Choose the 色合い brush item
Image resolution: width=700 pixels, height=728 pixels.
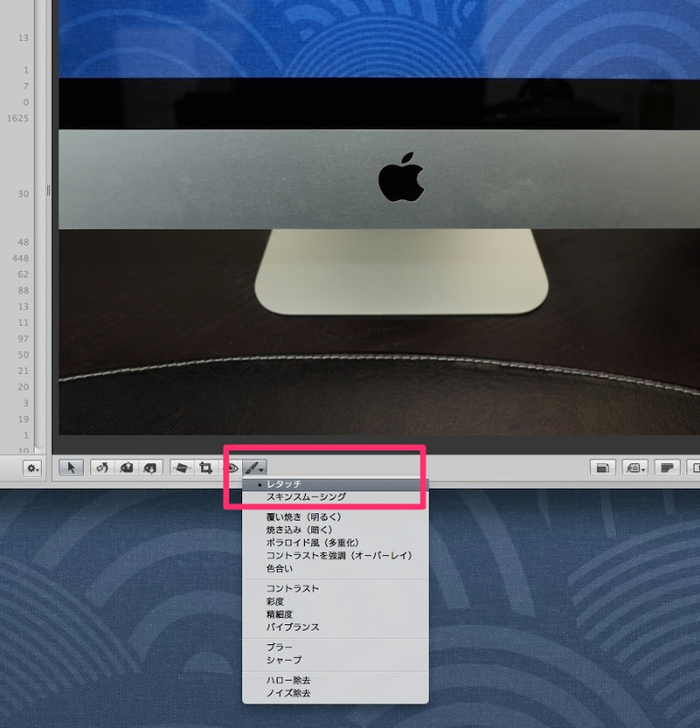click(x=335, y=568)
